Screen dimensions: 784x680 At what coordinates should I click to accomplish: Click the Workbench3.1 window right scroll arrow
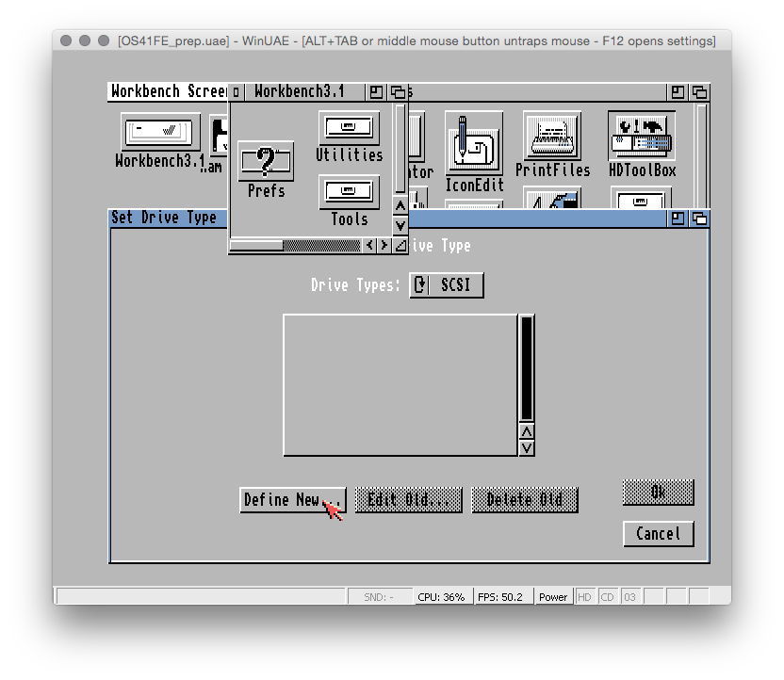click(384, 245)
